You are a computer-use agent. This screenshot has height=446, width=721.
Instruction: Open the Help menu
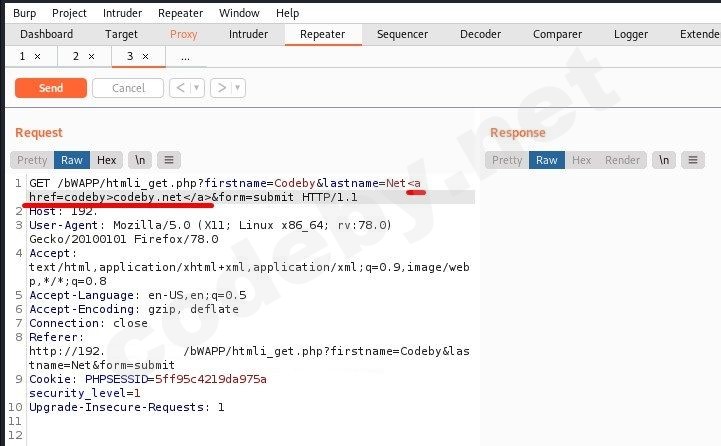(287, 13)
